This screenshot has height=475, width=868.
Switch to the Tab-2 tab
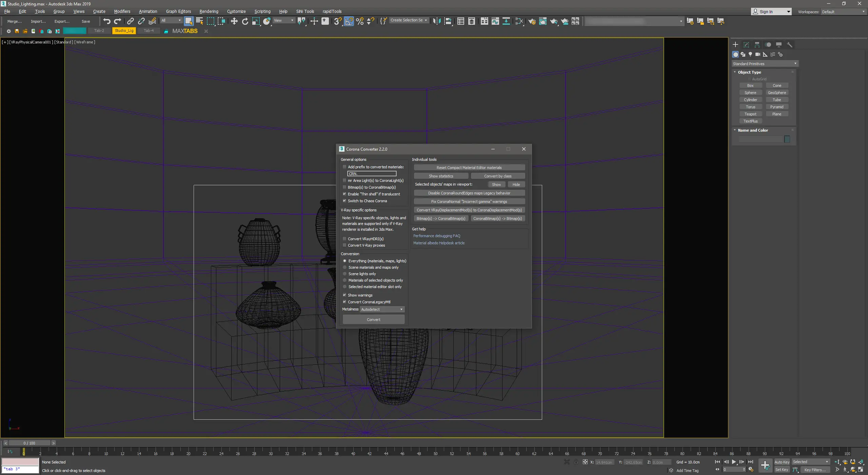tap(99, 31)
